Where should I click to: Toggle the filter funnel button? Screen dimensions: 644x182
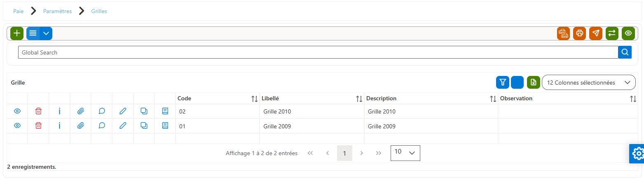click(502, 83)
